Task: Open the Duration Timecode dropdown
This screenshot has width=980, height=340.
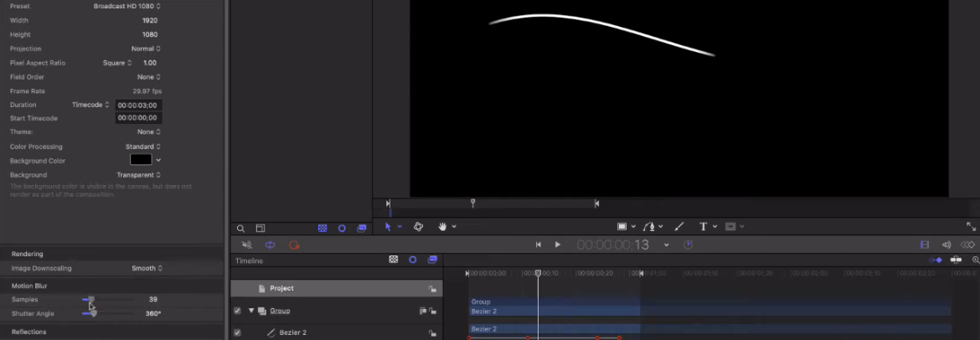Action: [x=90, y=105]
